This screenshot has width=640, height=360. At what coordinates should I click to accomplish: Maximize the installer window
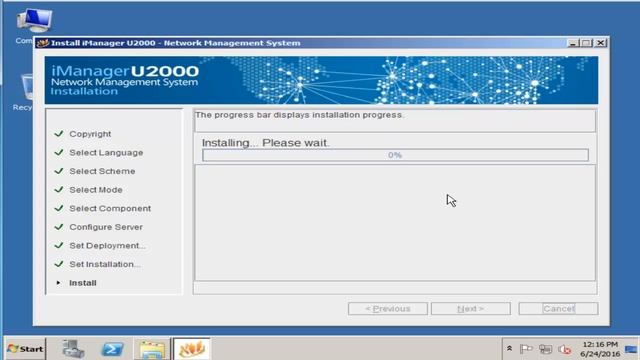[587, 43]
